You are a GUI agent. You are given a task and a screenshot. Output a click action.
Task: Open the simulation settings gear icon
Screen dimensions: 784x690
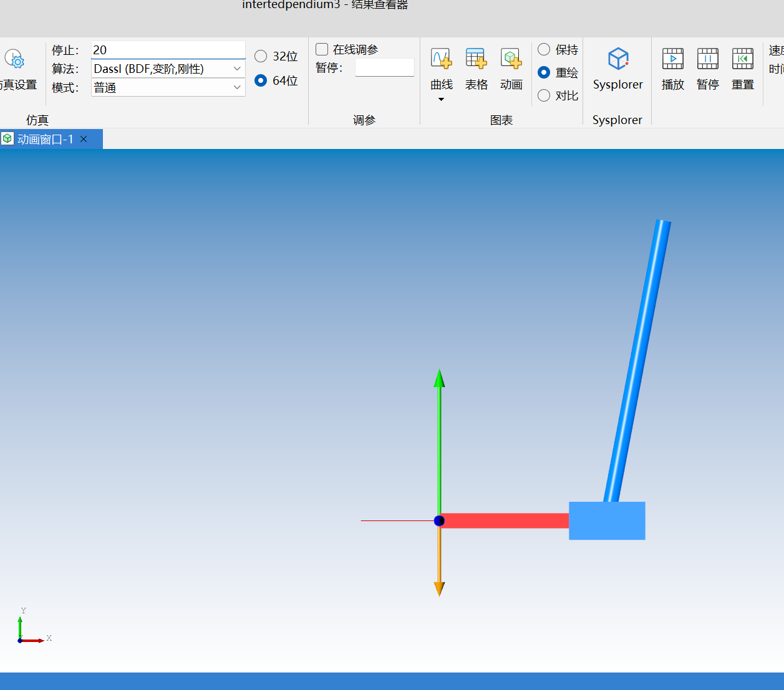tap(14, 59)
